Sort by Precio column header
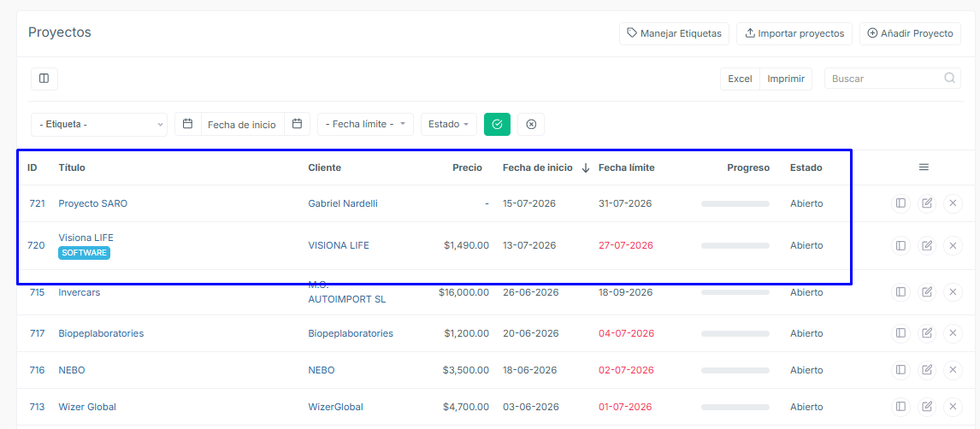This screenshot has width=980, height=429. pyautogui.click(x=468, y=167)
